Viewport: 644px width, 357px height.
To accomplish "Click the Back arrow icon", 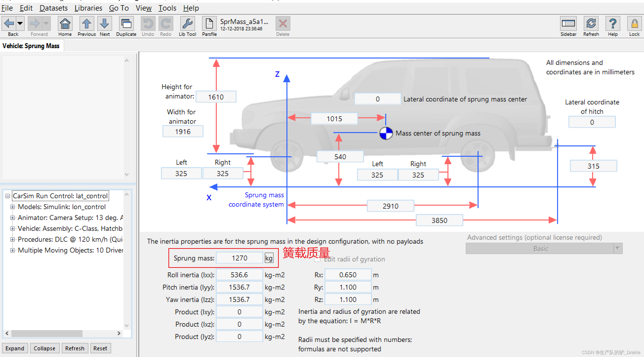I will (9, 23).
